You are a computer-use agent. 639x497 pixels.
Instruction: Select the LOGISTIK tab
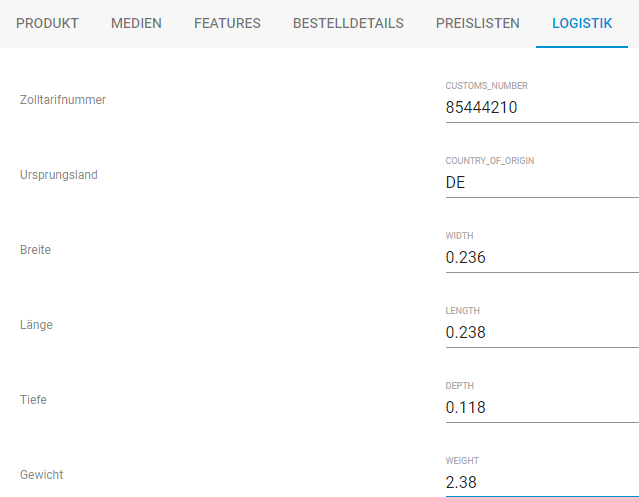tap(582, 23)
